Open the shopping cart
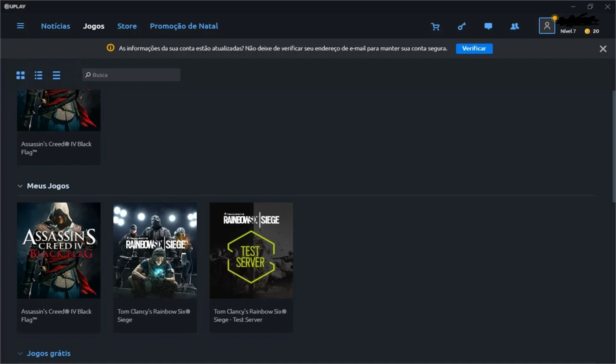The height and width of the screenshot is (364, 616). click(x=435, y=26)
